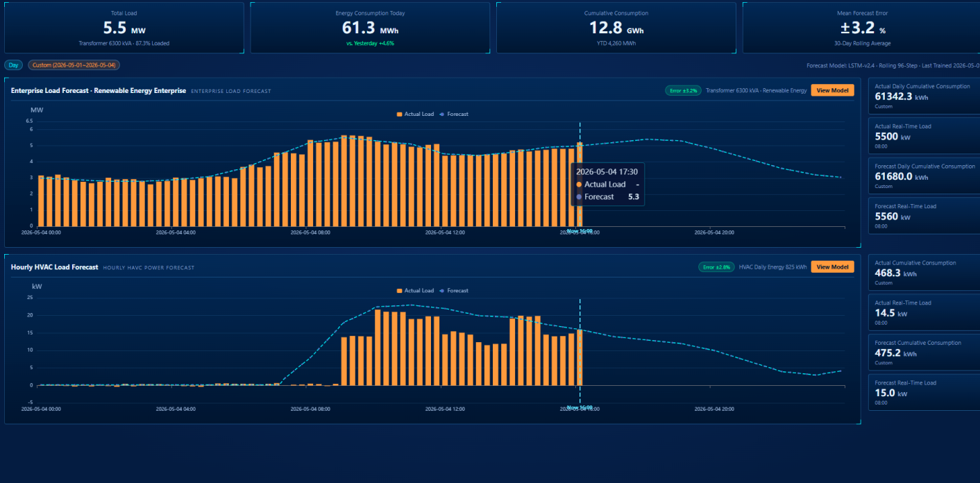Toggle Actual Load legend in Enterprise chart
980x483 pixels.
point(414,114)
